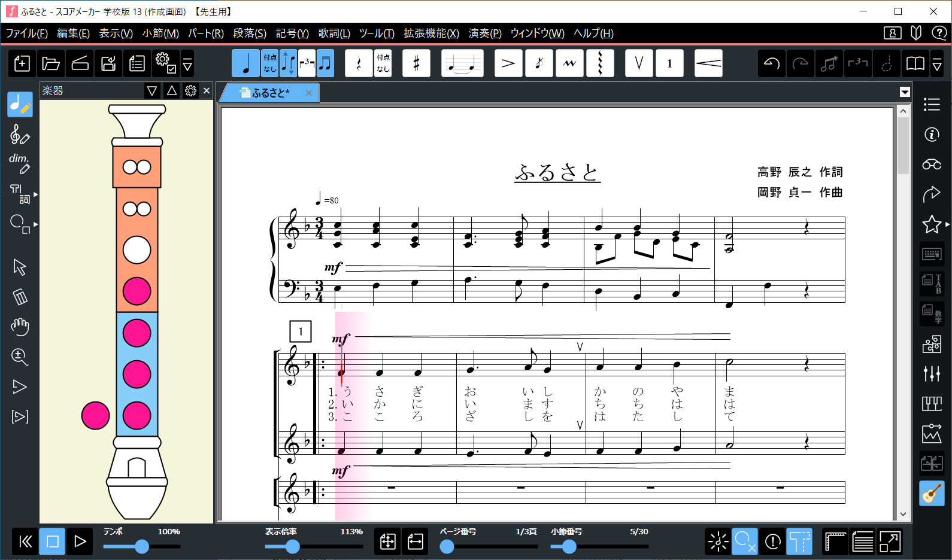Click the scanner import icon

(x=80, y=63)
